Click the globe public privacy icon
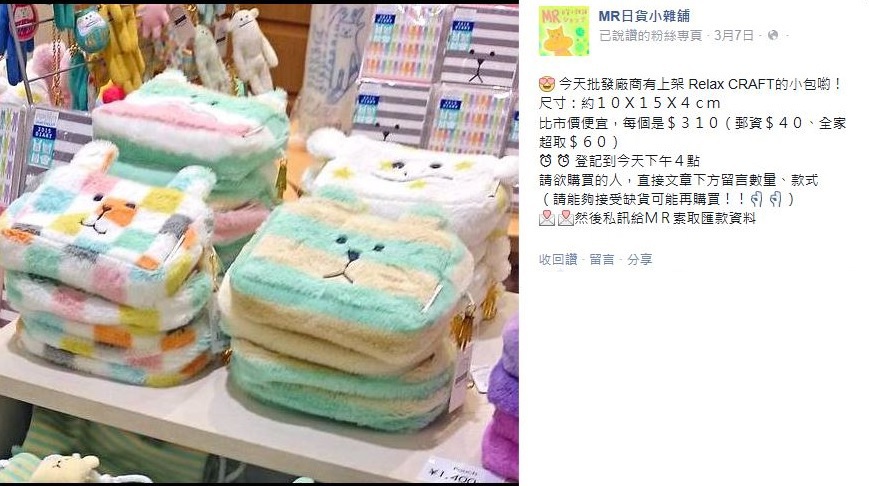This screenshot has width=869, height=486. coord(773,35)
